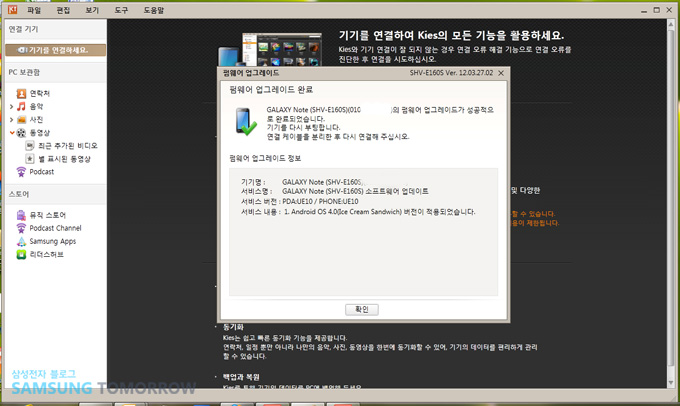Click the 스토어 section header

tap(19, 194)
